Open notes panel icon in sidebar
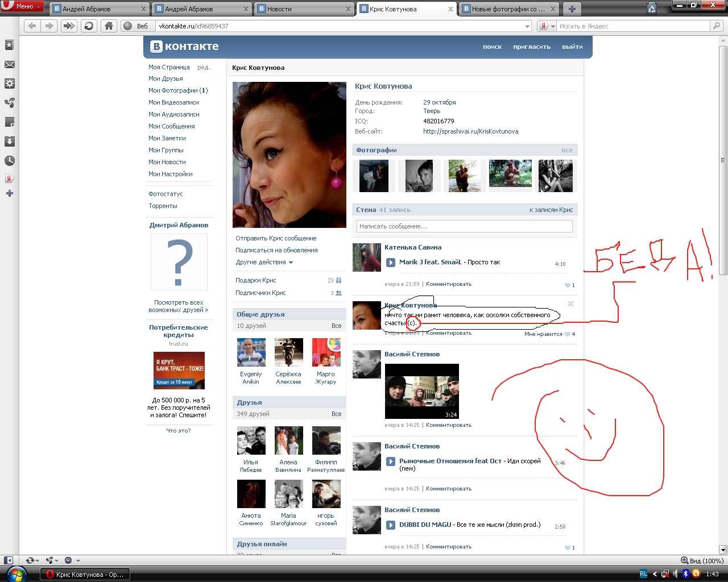Image resolution: width=728 pixels, height=582 pixels. point(9,122)
